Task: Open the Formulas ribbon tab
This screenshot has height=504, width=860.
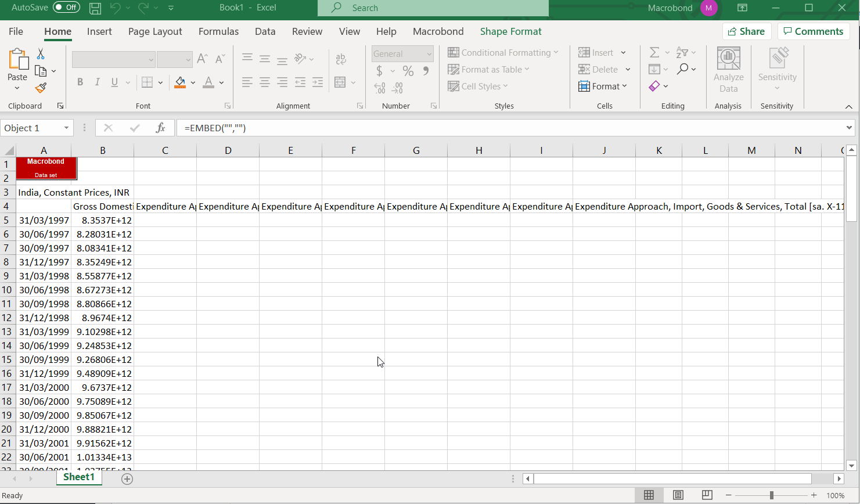Action: click(218, 31)
